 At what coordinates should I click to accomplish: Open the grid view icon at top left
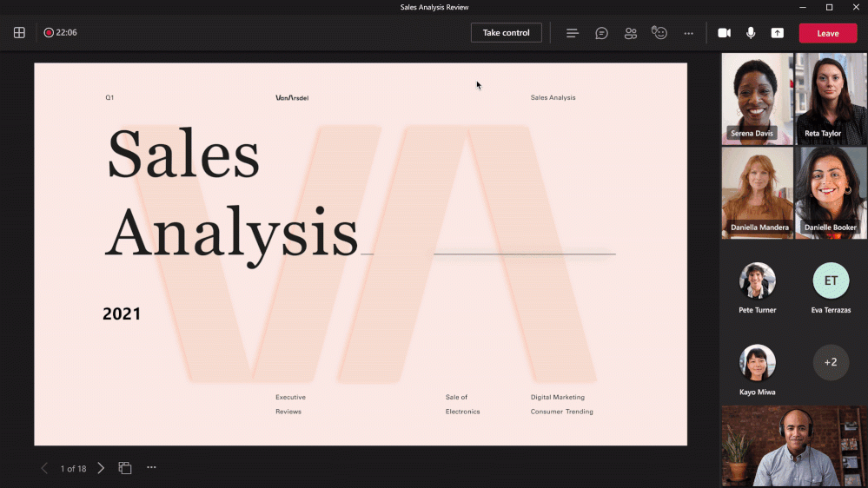19,33
